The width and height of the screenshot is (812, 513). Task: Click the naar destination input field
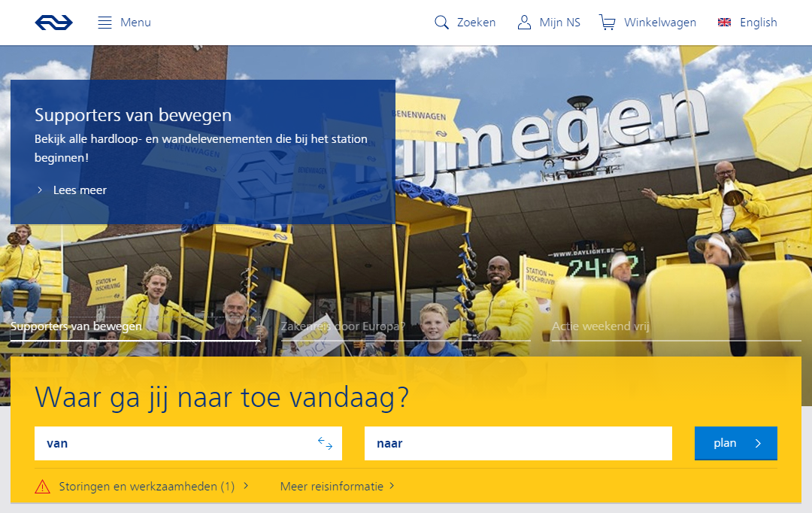pos(518,443)
